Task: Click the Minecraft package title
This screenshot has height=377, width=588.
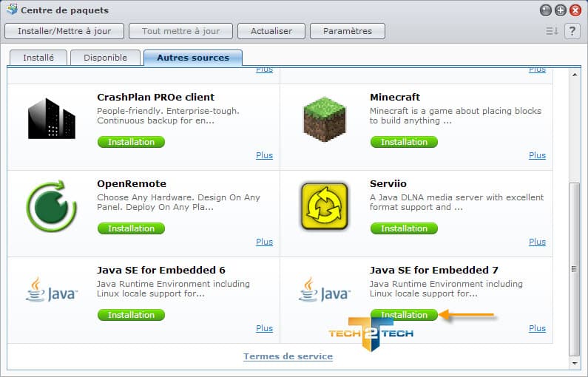Action: click(x=395, y=98)
